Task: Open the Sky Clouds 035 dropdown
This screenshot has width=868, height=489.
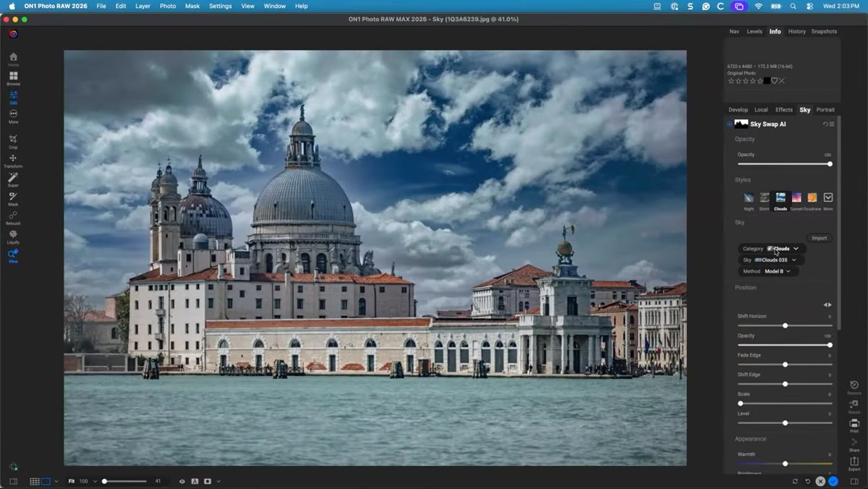Action: [771, 260]
